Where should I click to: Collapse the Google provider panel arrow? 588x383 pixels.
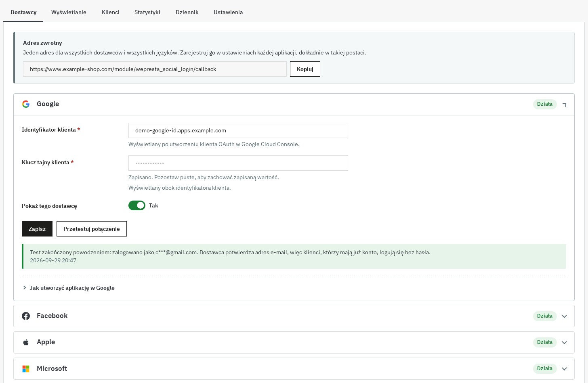(x=565, y=105)
